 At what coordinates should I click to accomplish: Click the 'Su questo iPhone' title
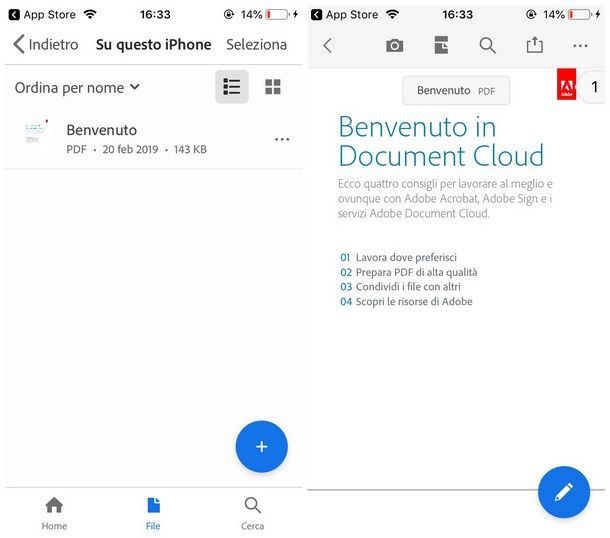click(x=154, y=45)
